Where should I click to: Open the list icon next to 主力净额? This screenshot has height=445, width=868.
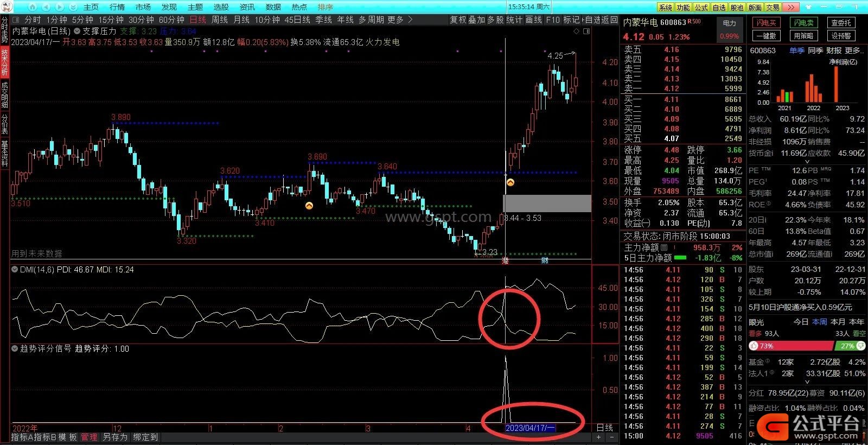point(665,247)
